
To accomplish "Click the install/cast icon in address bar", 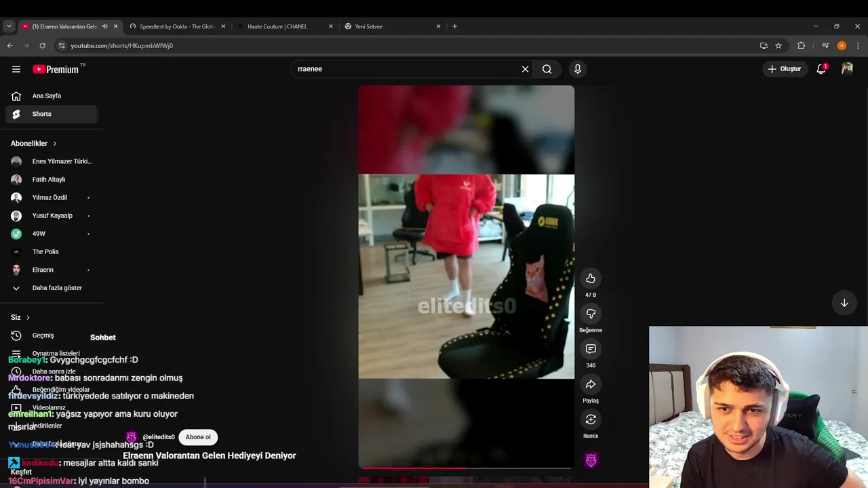I will (x=764, y=45).
